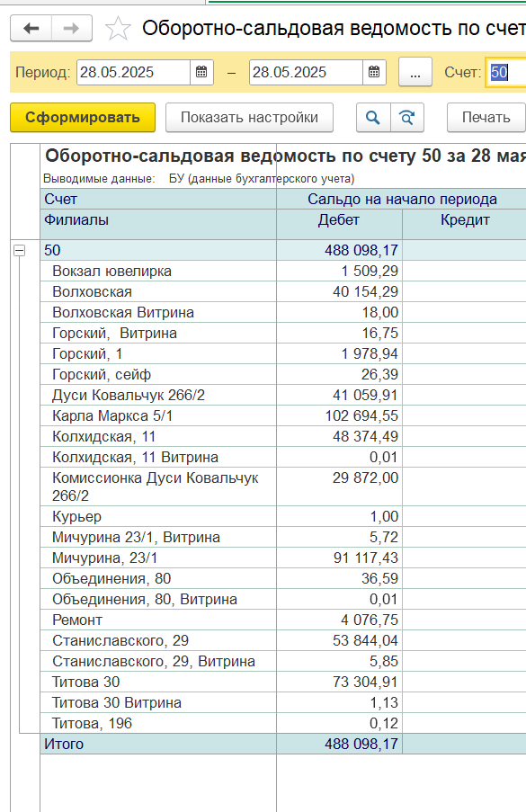Open calendar for period start date
The image size is (526, 812).
[x=202, y=72]
